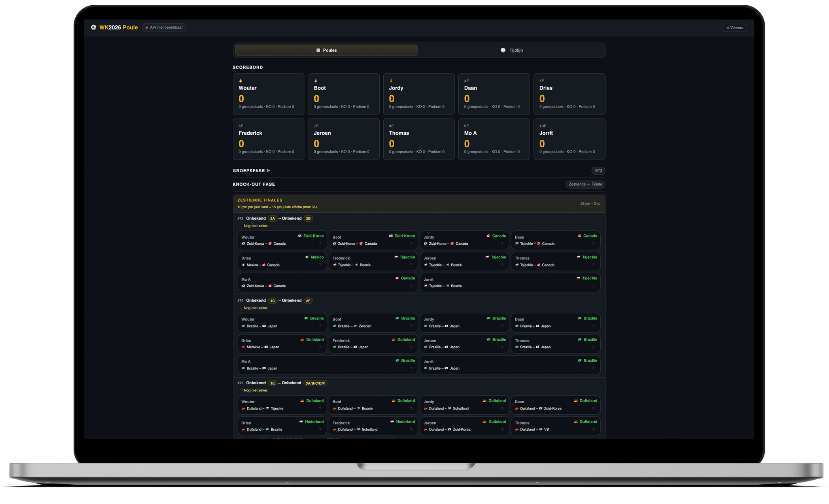Click the API niet bereikbaar status badge
Viewport: 829px width, 504px height.
164,28
